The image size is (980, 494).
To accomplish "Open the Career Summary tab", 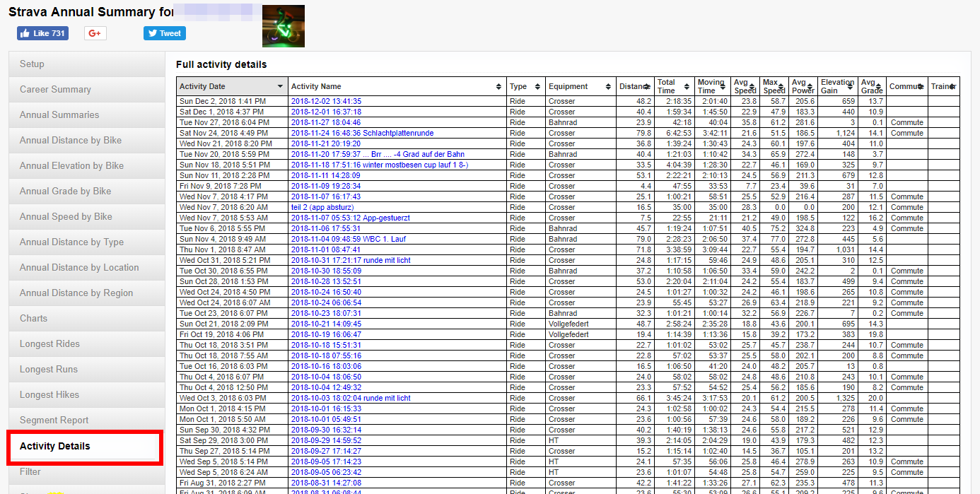I will [86, 89].
